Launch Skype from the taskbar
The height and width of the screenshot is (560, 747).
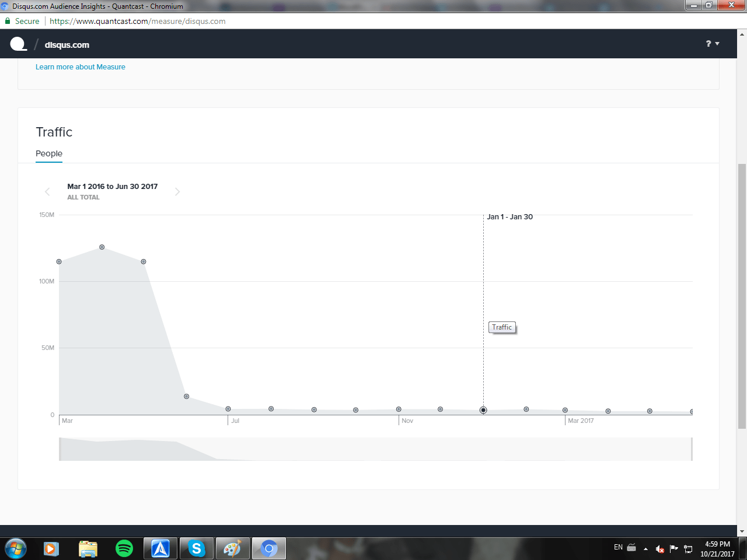[196, 548]
